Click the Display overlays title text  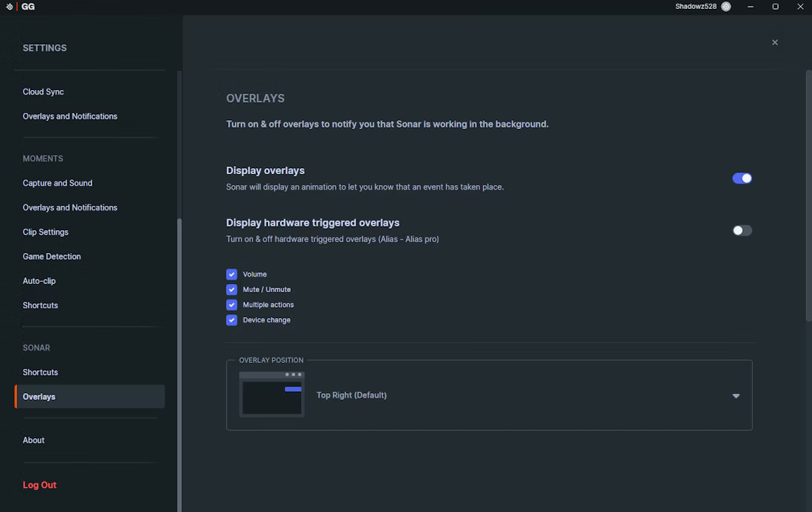(x=265, y=170)
